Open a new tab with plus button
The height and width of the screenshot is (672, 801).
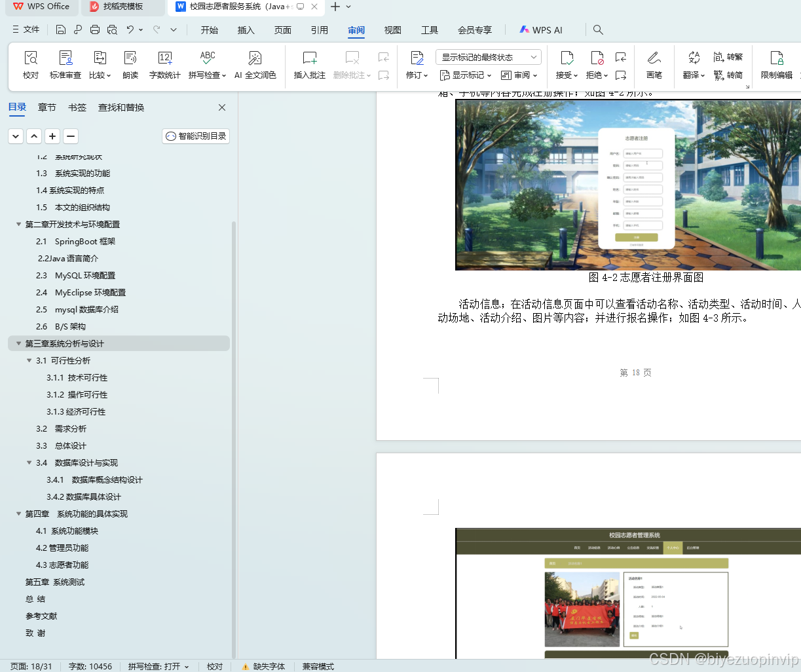point(335,7)
